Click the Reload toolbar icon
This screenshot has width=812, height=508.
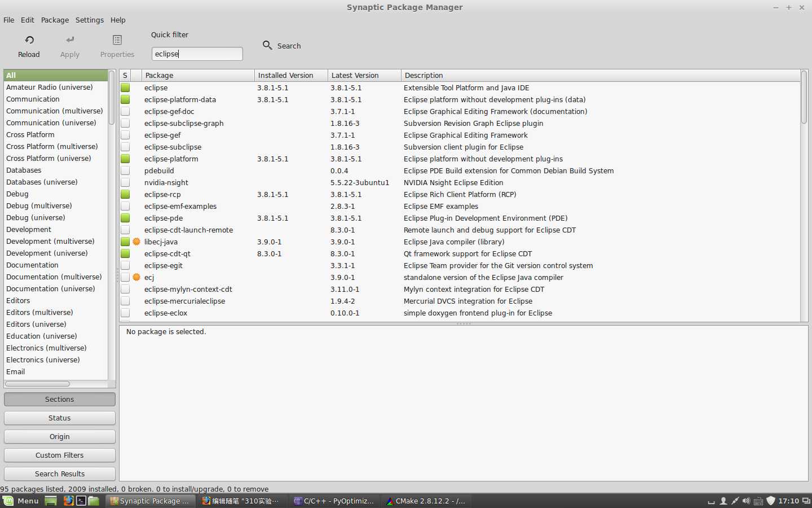(x=29, y=40)
